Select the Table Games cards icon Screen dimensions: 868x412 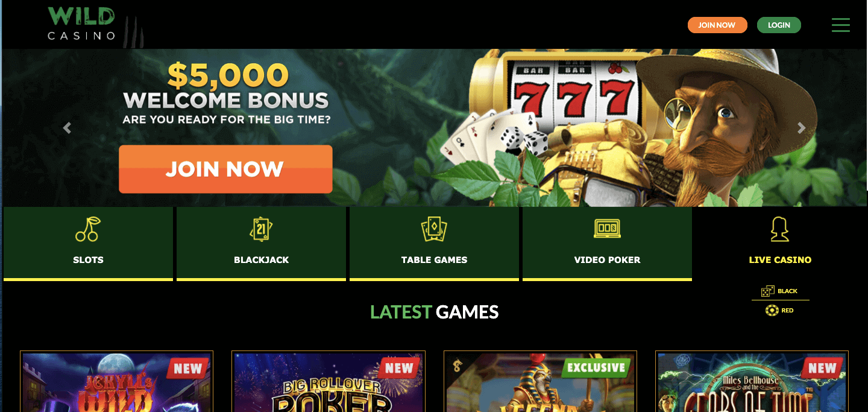(434, 229)
